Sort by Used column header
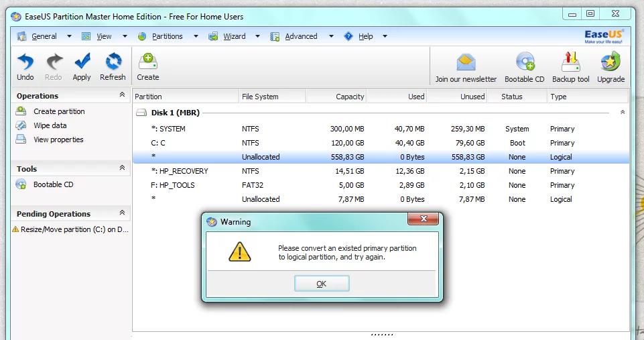 tap(397, 97)
